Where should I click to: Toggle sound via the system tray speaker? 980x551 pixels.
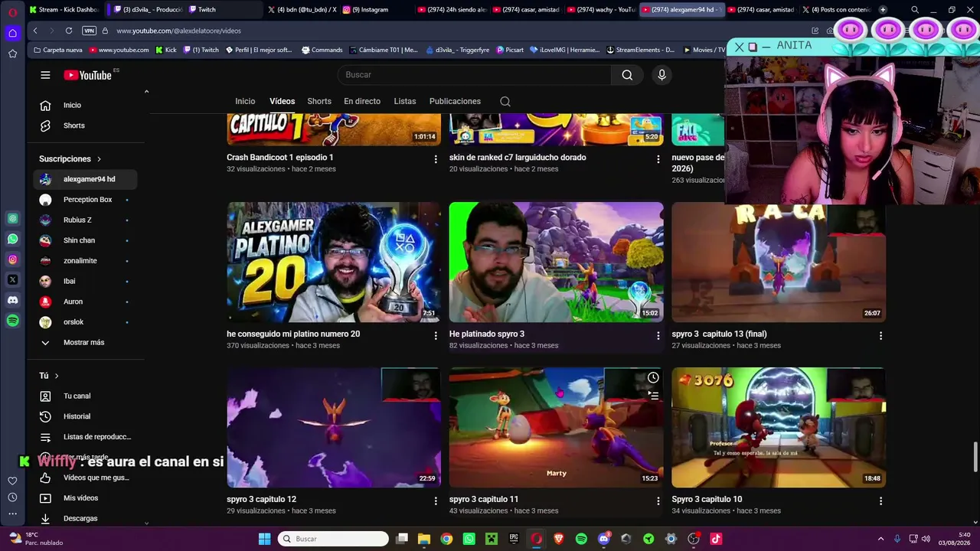pos(926,539)
